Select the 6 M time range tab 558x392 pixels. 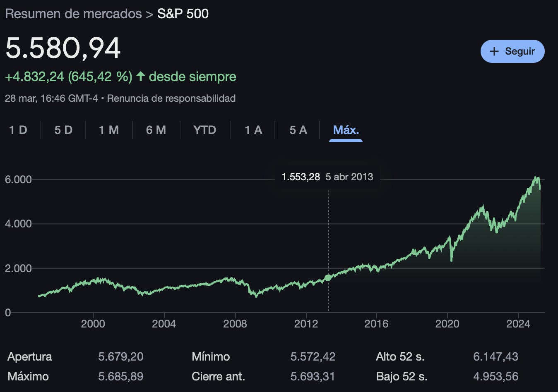point(156,130)
